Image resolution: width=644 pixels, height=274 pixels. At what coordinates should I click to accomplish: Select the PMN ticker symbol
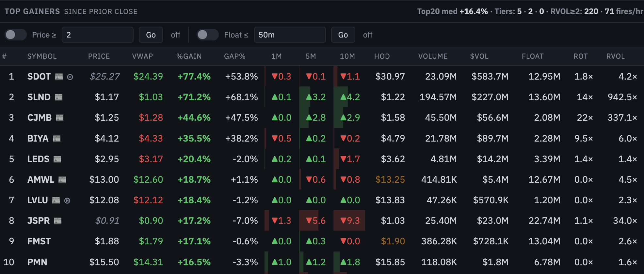(37, 262)
